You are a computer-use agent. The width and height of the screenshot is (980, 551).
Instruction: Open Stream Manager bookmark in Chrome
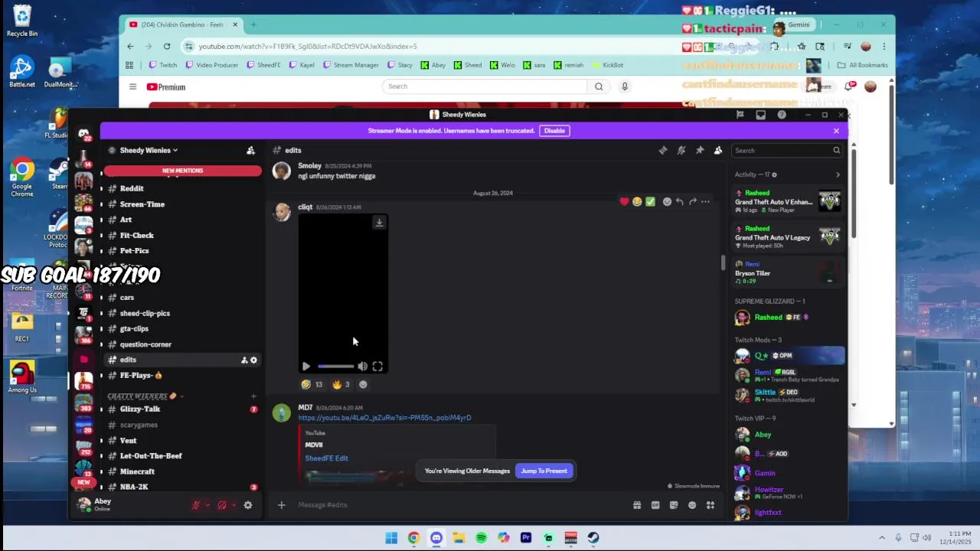click(x=351, y=65)
